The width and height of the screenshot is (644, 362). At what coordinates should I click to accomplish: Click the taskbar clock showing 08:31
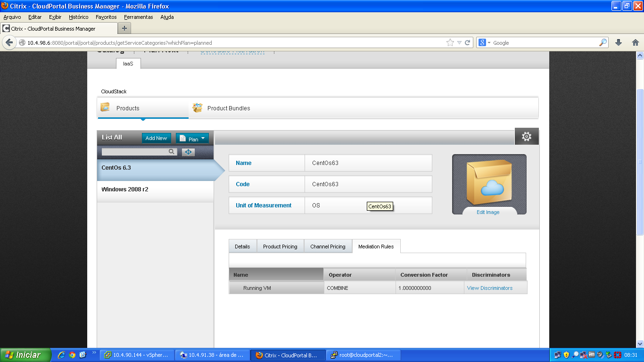coord(631,355)
